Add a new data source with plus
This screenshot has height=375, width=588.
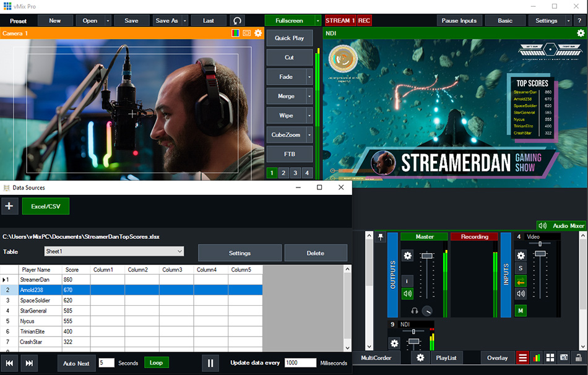(x=10, y=206)
